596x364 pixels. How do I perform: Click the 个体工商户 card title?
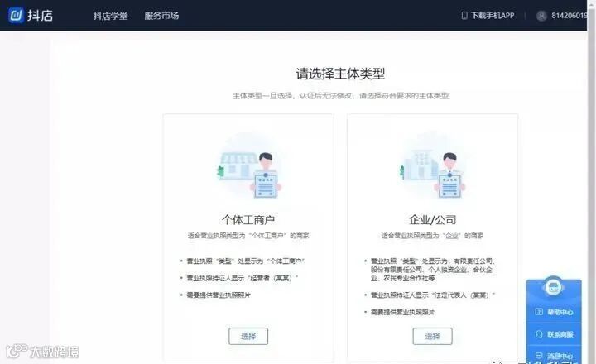click(x=248, y=219)
